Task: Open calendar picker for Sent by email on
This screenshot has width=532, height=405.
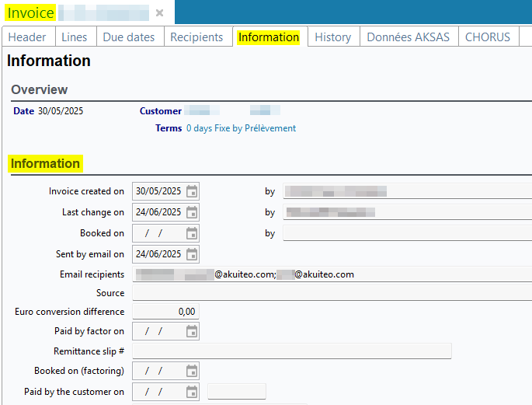Action: 192,254
